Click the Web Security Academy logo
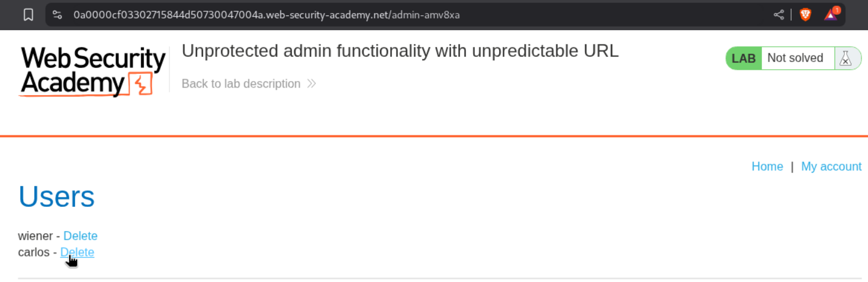Screen dimensions: 868x282 coord(93,71)
